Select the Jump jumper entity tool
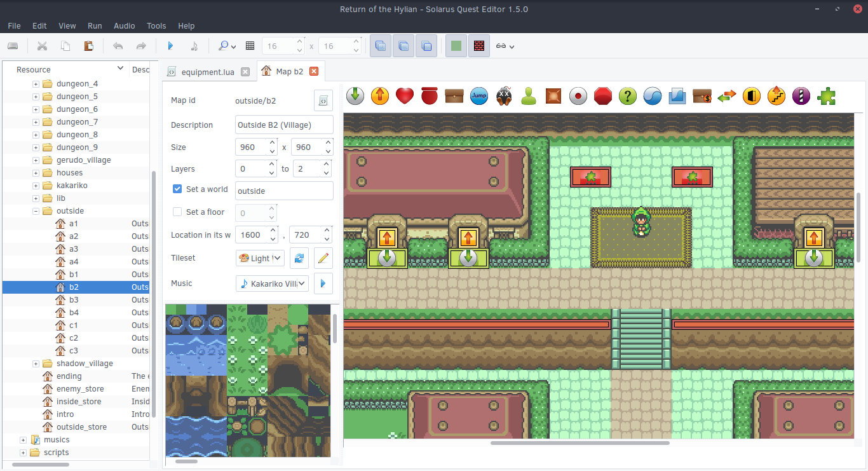Viewport: 868px width, 471px height. coord(478,96)
